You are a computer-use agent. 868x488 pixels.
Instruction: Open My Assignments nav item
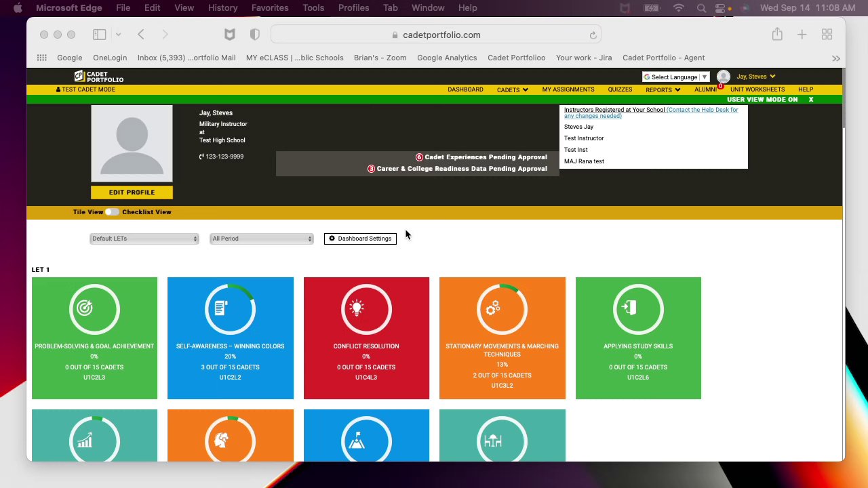[x=568, y=89]
